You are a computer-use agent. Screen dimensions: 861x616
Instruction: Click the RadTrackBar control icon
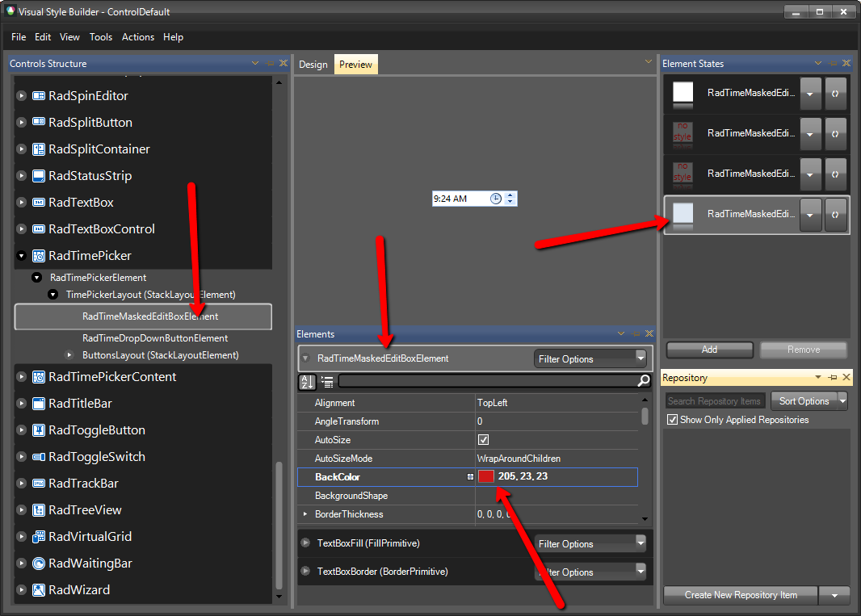coord(39,483)
